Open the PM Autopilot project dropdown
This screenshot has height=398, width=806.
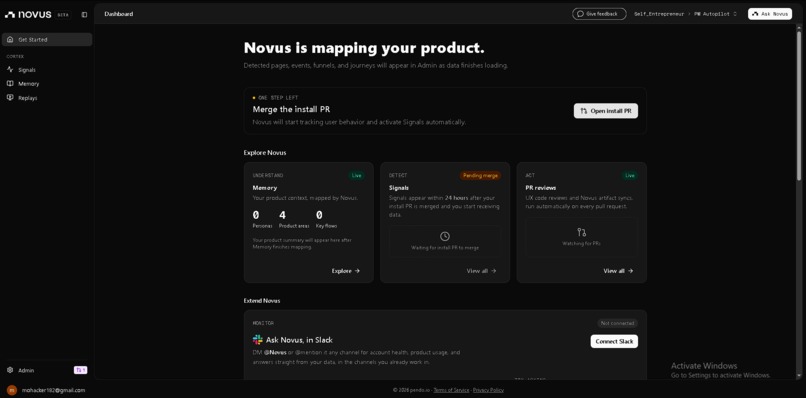click(715, 14)
